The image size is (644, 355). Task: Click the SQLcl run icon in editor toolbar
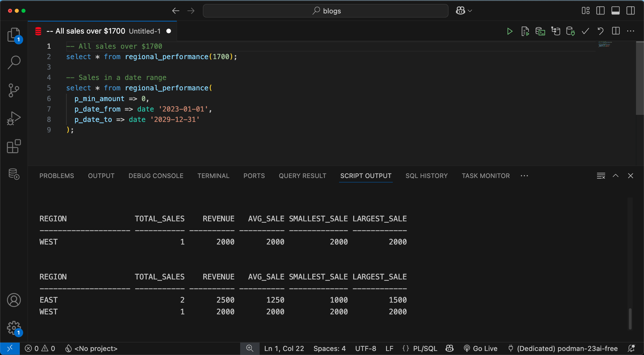(x=540, y=31)
